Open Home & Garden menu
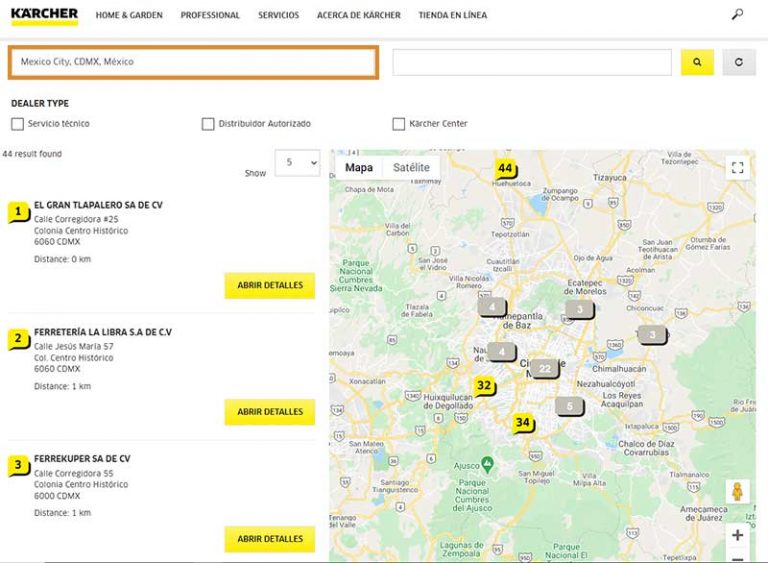768x563 pixels. pos(129,15)
